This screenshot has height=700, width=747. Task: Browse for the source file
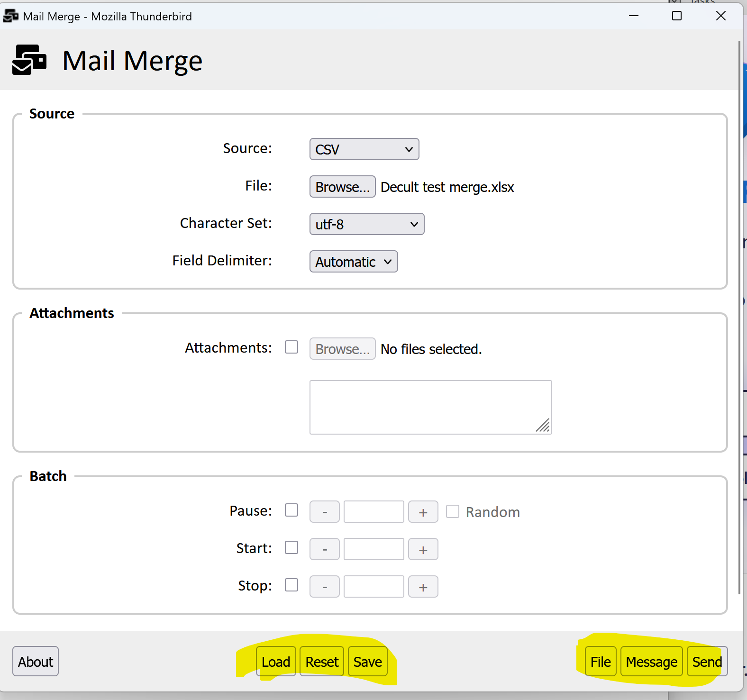(x=342, y=187)
